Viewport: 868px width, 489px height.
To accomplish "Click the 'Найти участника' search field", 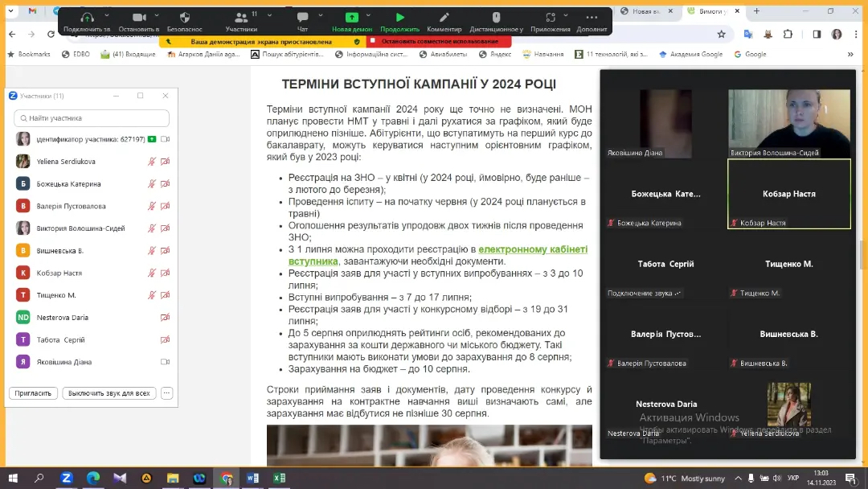I will [91, 118].
